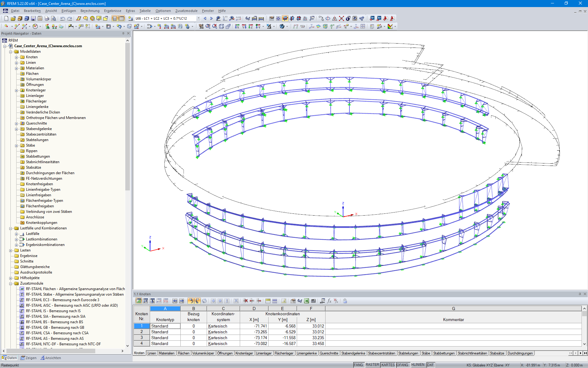
Task: Open the Zeigen navigator tab
Action: (x=28, y=358)
